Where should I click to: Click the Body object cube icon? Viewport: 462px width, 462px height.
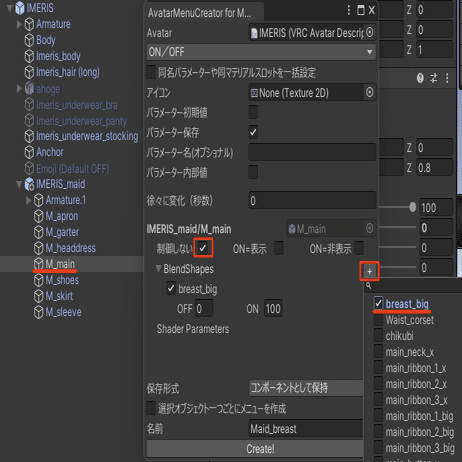29,40
